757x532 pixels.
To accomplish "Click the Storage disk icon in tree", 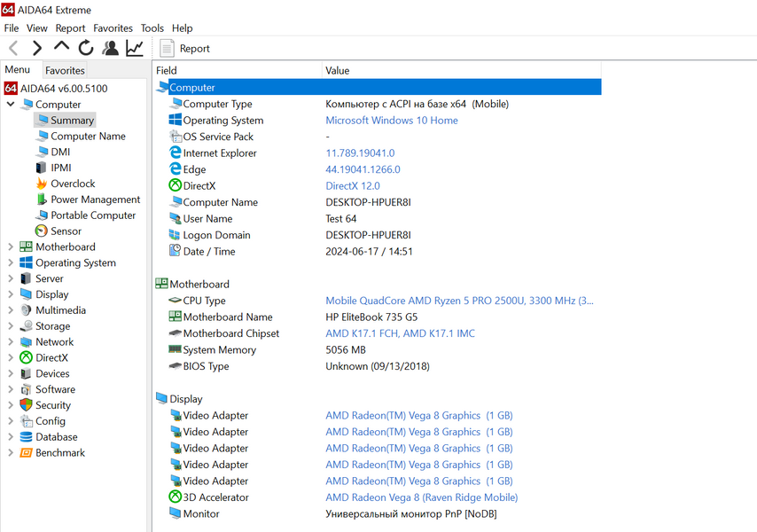I will (x=26, y=326).
